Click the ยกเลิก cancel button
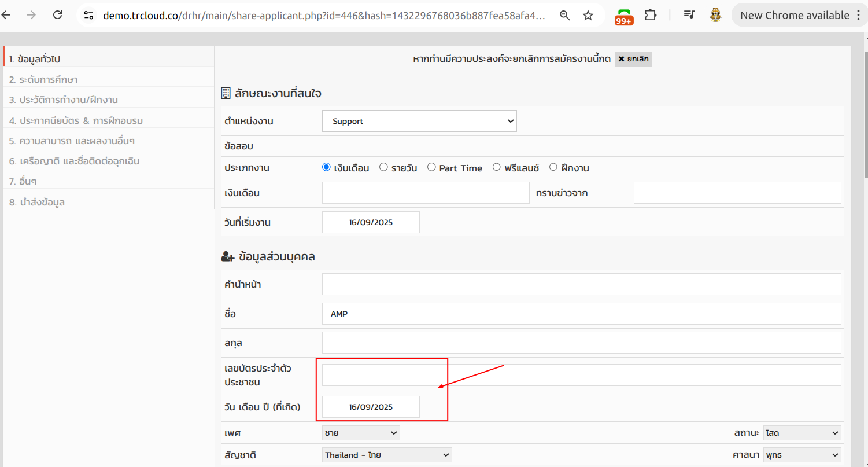The image size is (868, 467). pos(633,59)
